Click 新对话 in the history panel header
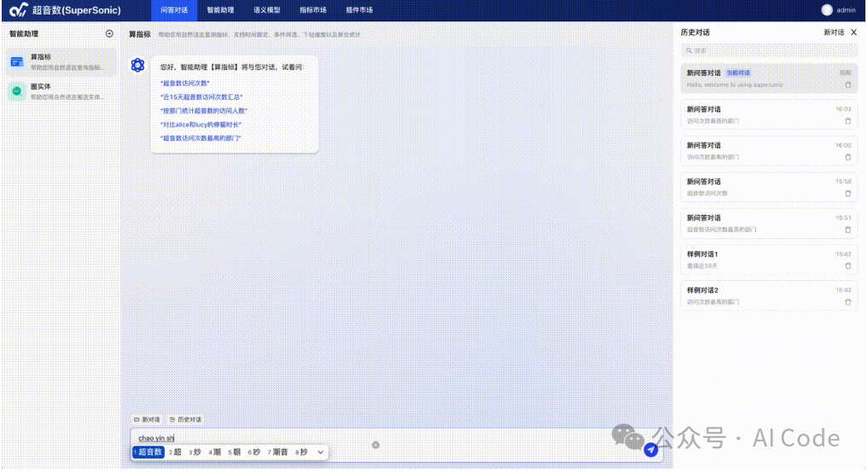The image size is (868, 473). click(x=834, y=32)
